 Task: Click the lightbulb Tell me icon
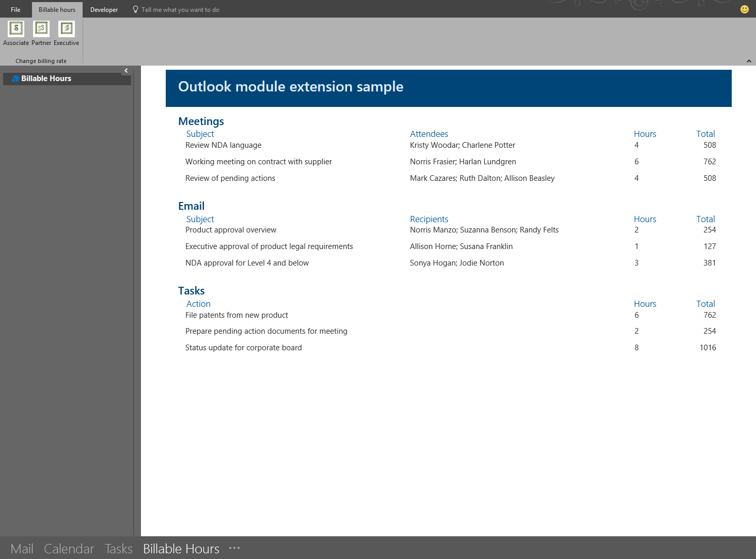point(135,9)
